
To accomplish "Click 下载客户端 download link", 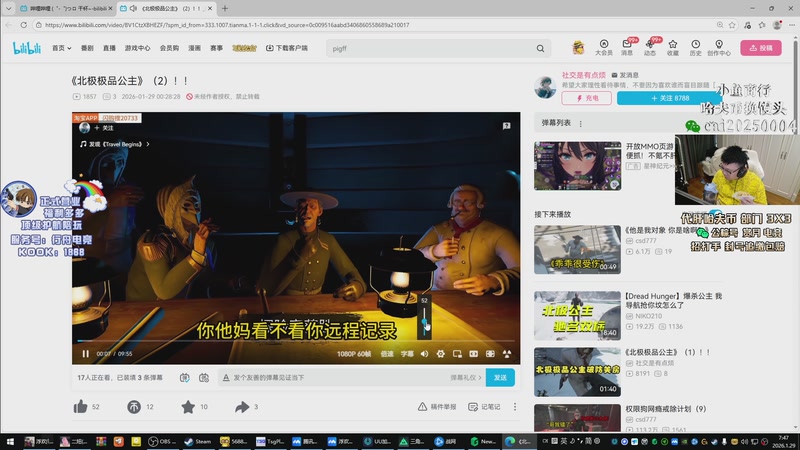I will click(x=287, y=48).
